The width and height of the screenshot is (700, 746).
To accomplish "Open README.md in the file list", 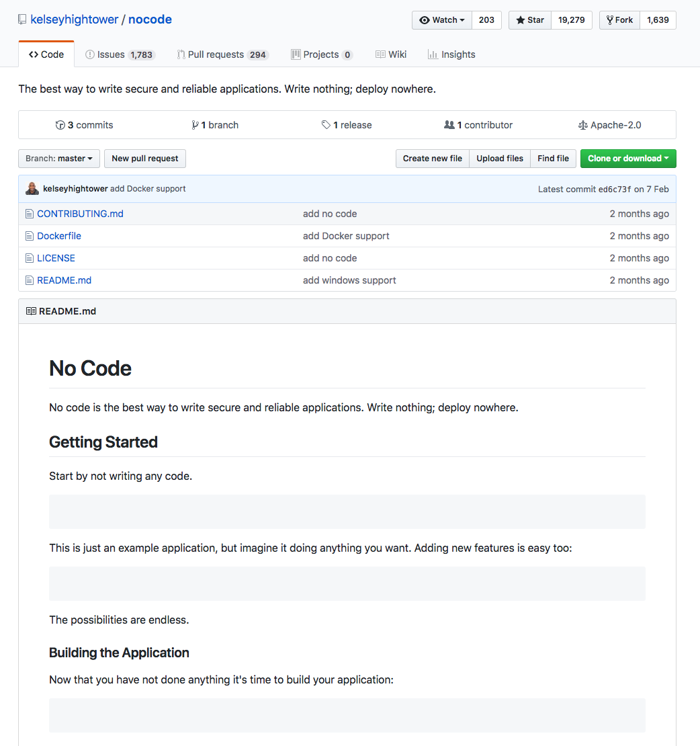I will (x=64, y=281).
